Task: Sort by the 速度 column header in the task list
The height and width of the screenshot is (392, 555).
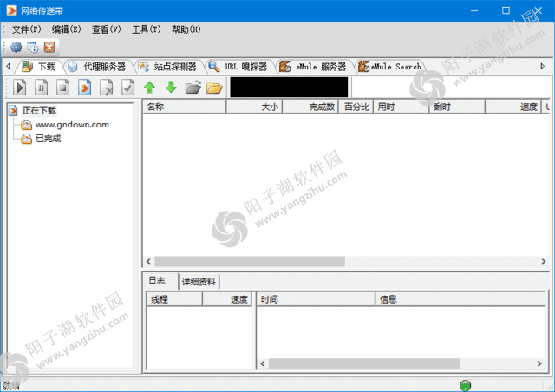Action: click(x=513, y=107)
